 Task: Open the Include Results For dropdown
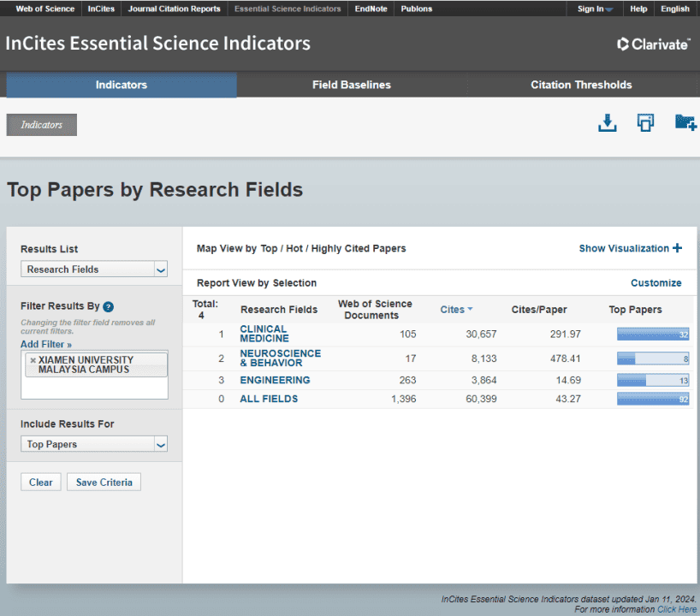pos(93,443)
